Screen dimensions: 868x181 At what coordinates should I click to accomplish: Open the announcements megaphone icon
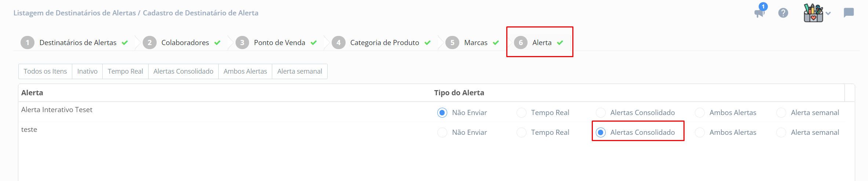(759, 13)
